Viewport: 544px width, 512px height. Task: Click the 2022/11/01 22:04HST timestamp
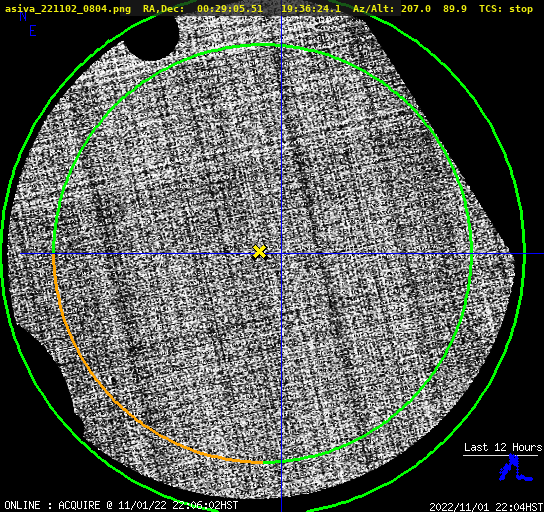pos(486,507)
